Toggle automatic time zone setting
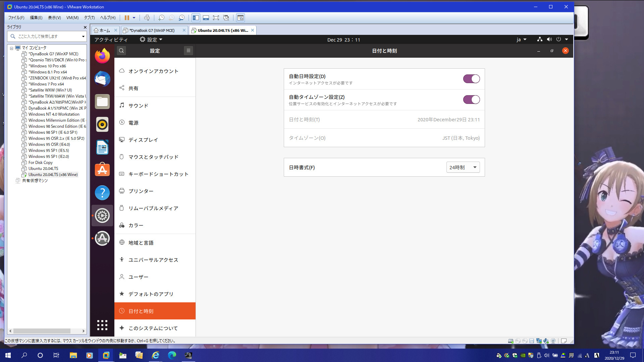Screen dimensions: 644x362 tap(471, 100)
